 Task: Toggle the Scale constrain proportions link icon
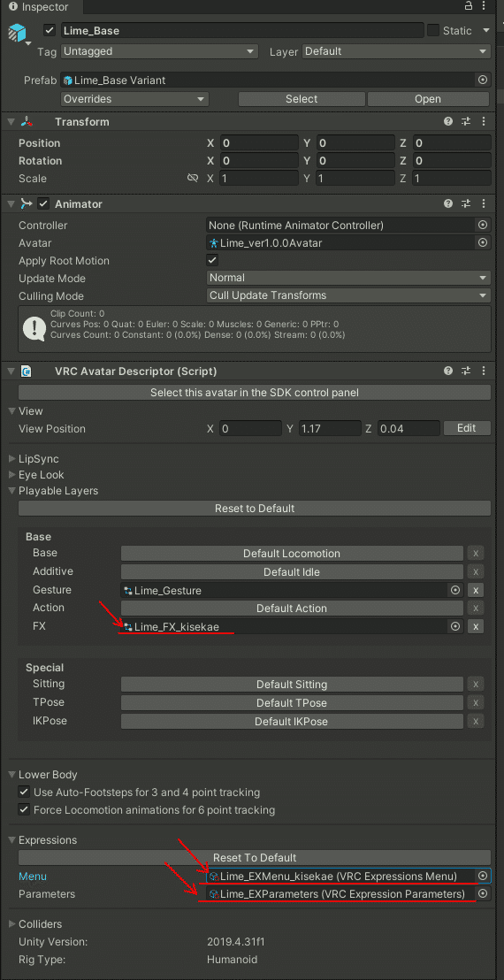click(x=193, y=178)
